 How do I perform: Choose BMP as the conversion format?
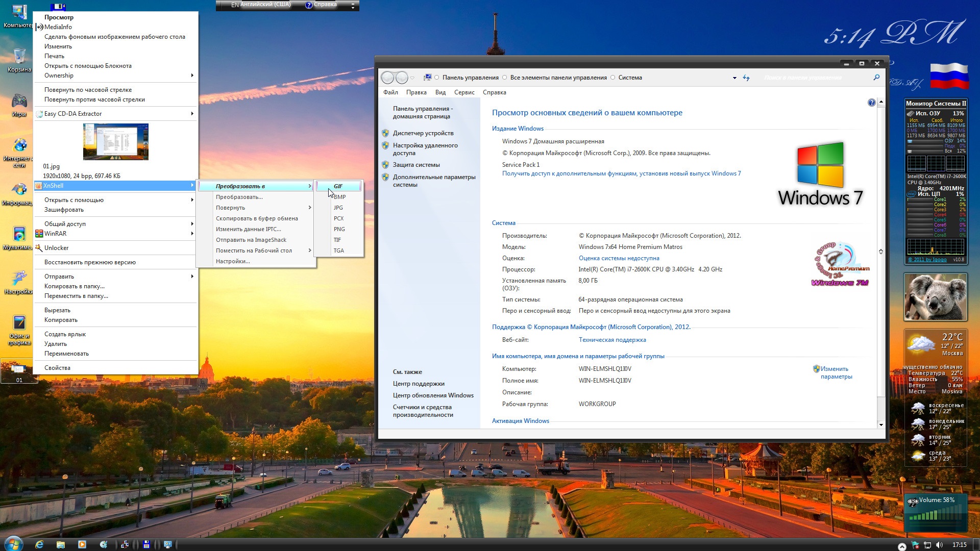pyautogui.click(x=339, y=197)
